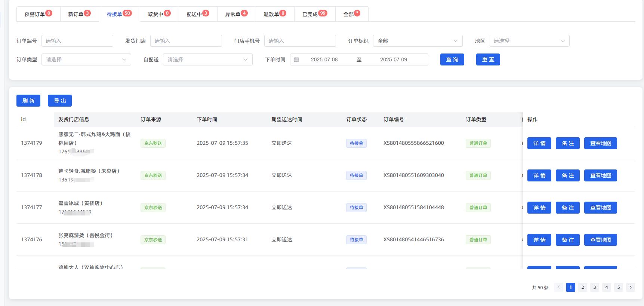Expand the 地区 select dropdown
The height and width of the screenshot is (306, 644).
[x=530, y=41]
